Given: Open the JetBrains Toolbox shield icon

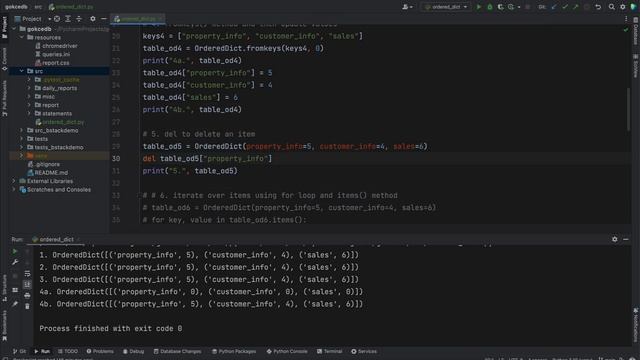Looking at the screenshot, I should pos(634,7).
